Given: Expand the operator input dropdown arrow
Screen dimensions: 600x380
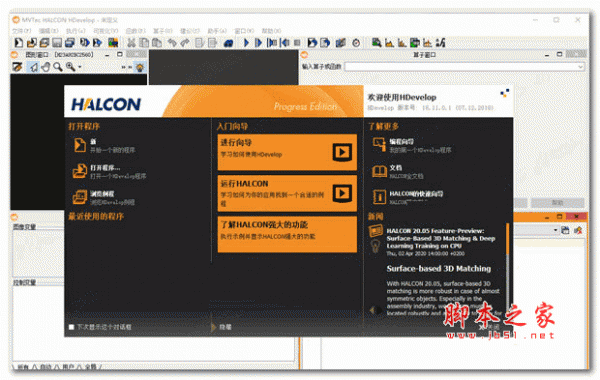Looking at the screenshot, I should click(580, 67).
